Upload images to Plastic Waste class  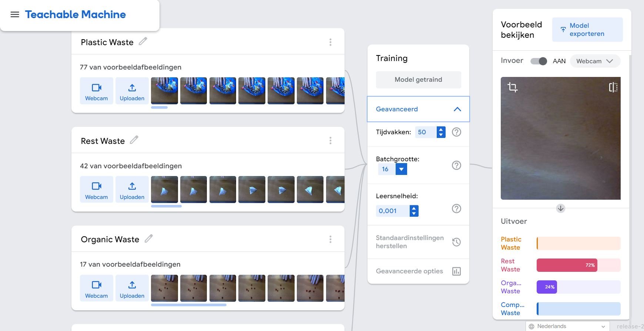[x=132, y=91]
